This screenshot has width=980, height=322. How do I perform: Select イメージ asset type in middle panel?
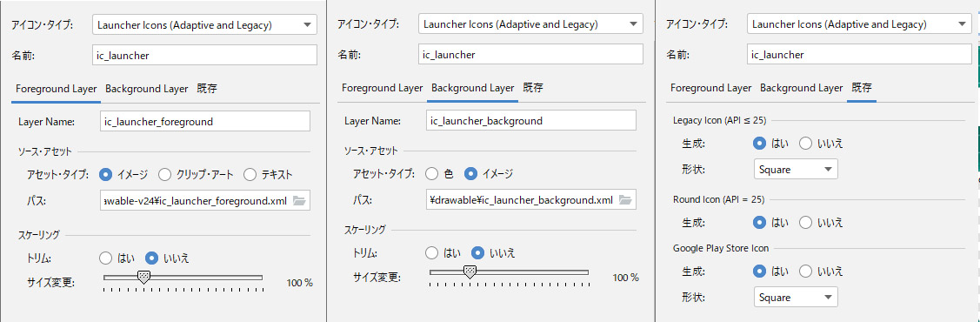pos(470,173)
